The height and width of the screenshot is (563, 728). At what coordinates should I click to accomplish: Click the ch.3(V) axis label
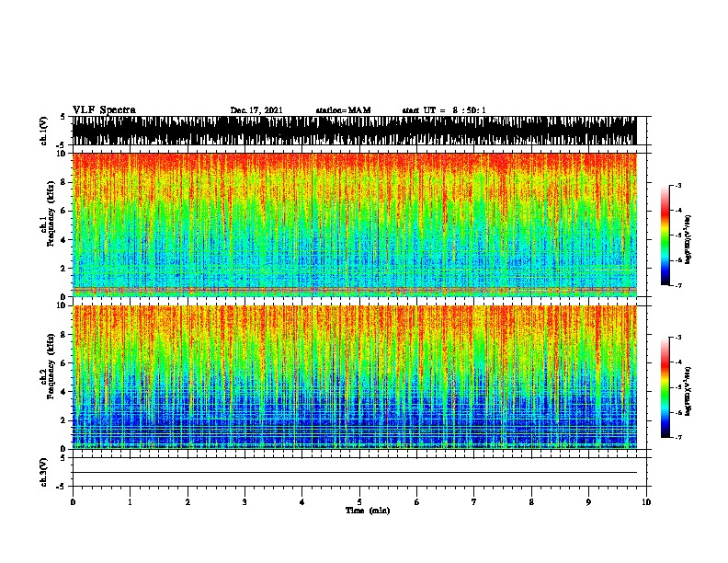[x=43, y=472]
